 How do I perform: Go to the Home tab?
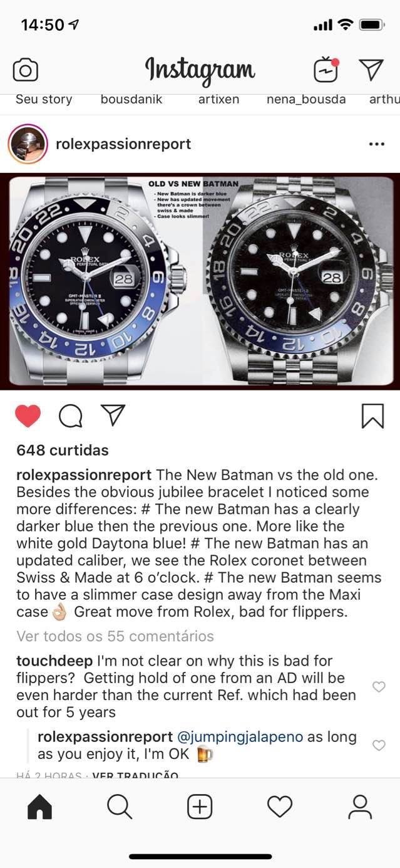(x=40, y=807)
